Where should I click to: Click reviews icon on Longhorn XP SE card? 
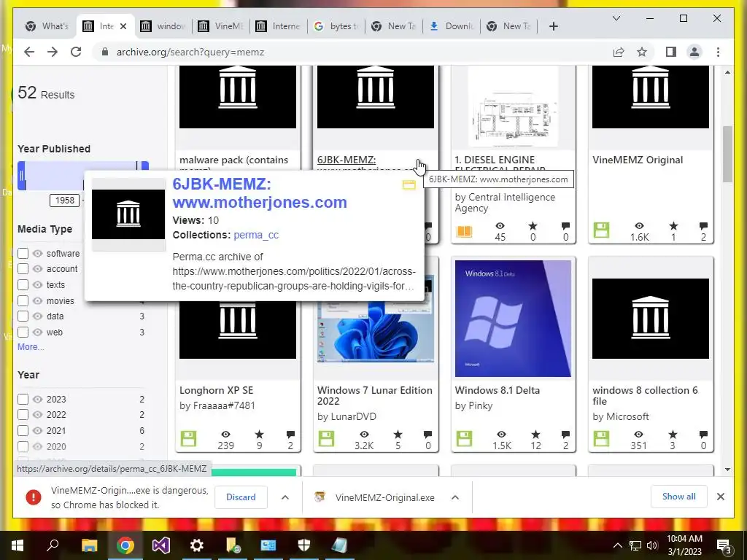click(x=290, y=434)
